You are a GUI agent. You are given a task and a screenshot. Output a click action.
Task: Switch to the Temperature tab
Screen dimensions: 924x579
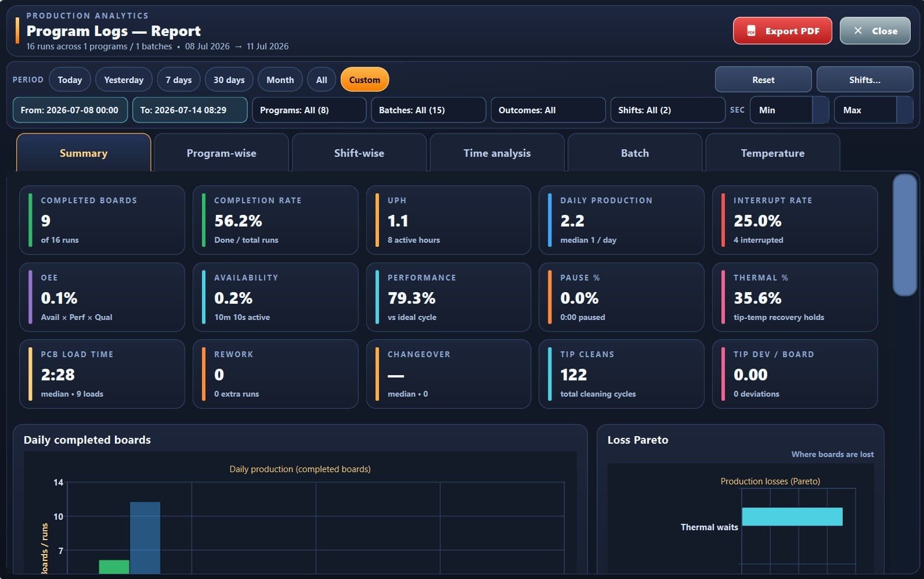(773, 153)
